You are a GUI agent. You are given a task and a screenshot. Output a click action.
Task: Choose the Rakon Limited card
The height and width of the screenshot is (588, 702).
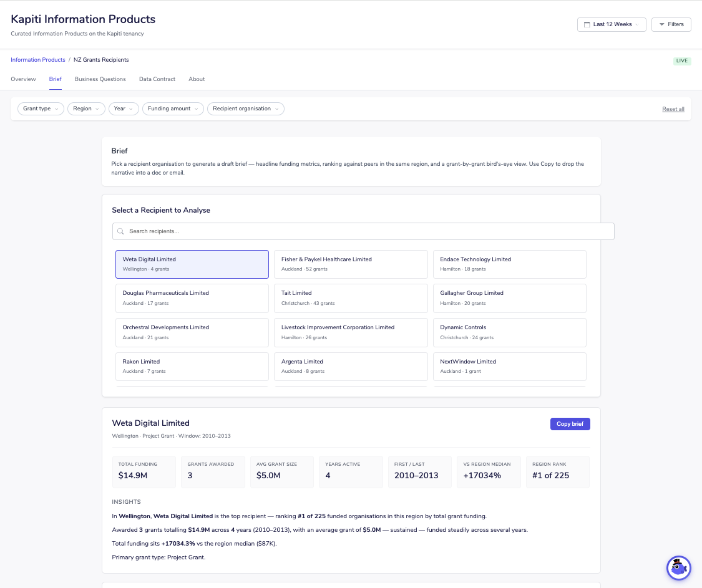point(192,367)
